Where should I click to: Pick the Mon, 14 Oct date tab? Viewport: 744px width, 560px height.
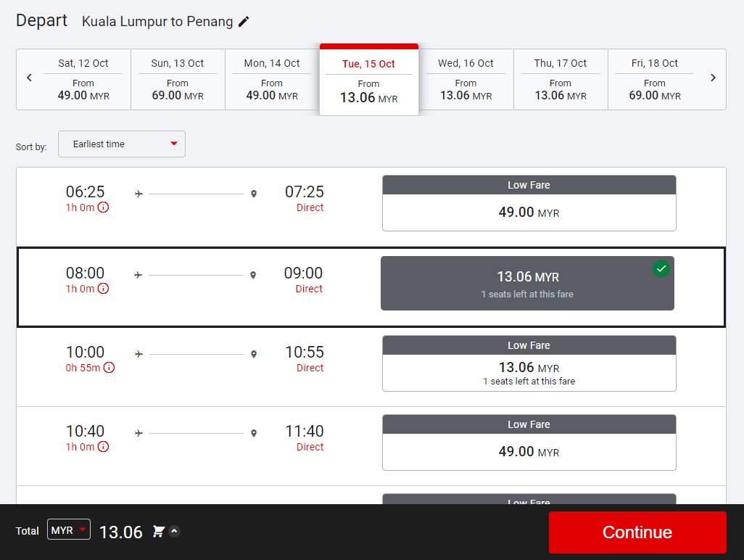click(x=272, y=79)
